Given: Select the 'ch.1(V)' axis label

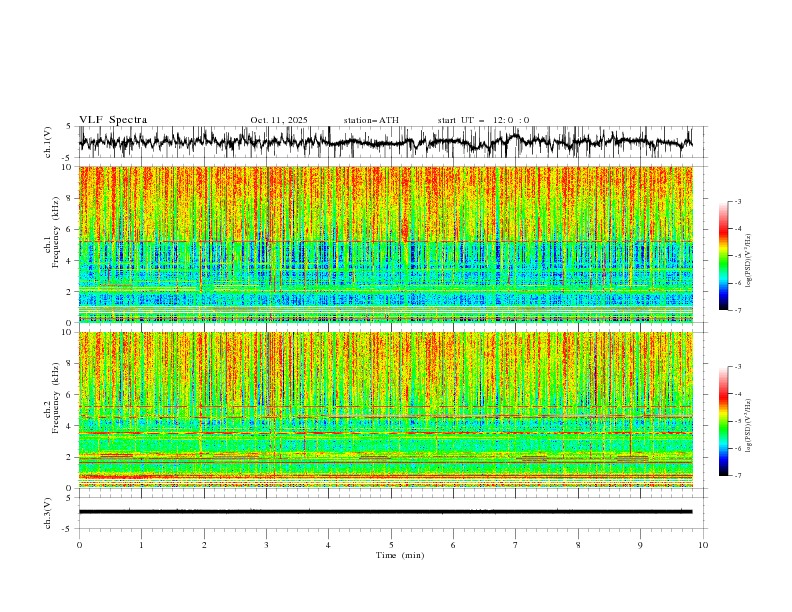Looking at the screenshot, I should click(x=48, y=142).
